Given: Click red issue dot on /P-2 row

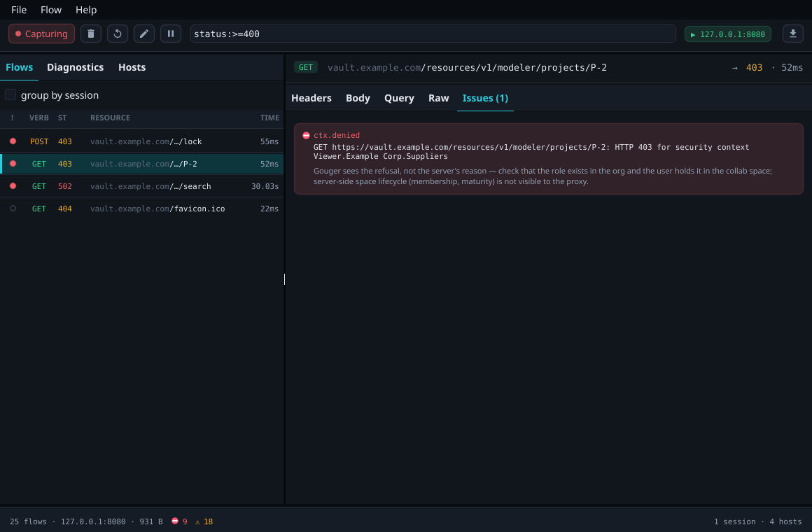Looking at the screenshot, I should point(13,163).
